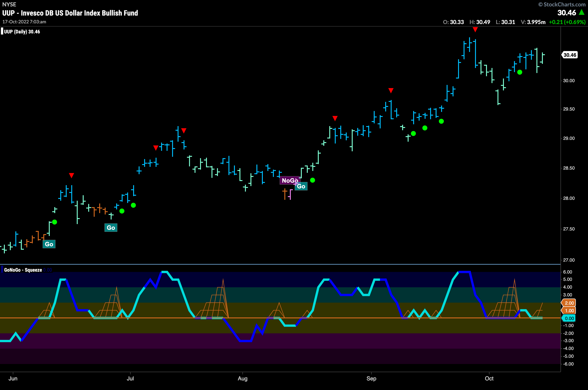Click the orange 1.00 tag on the oscillator axis
The height and width of the screenshot is (390, 588).
[x=569, y=311]
